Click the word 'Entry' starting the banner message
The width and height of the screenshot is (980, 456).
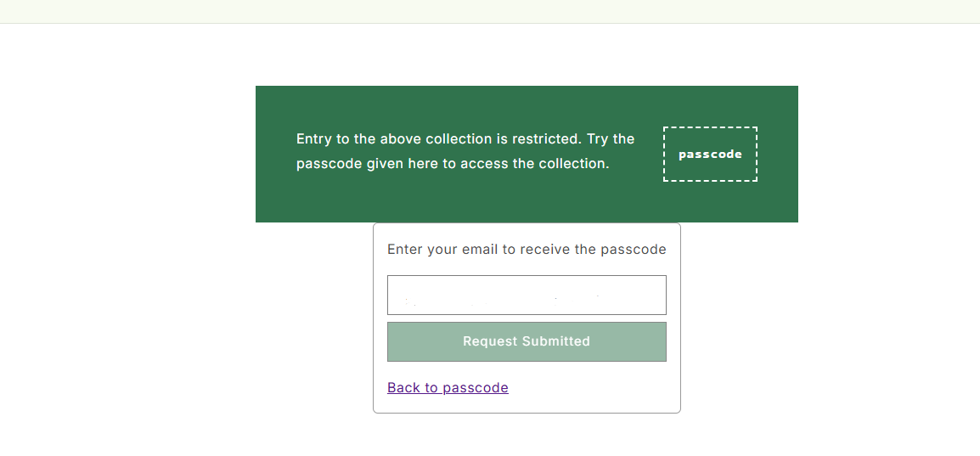point(314,138)
